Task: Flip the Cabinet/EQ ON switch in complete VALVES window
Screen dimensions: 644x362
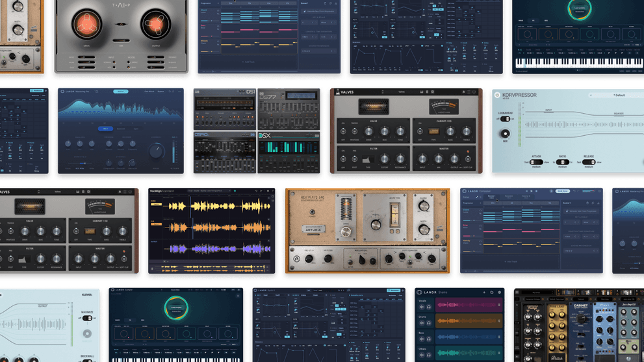Action: click(420, 131)
